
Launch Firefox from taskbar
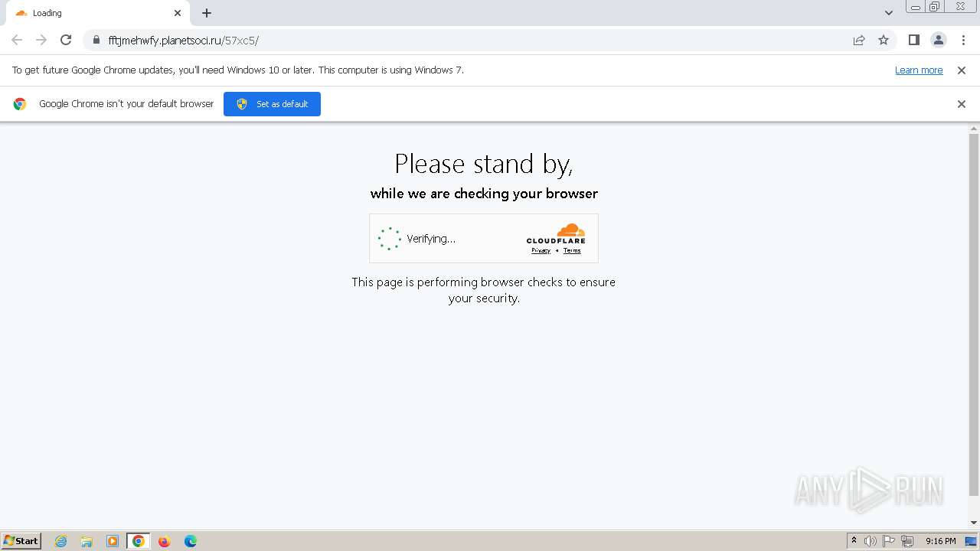[x=164, y=541]
